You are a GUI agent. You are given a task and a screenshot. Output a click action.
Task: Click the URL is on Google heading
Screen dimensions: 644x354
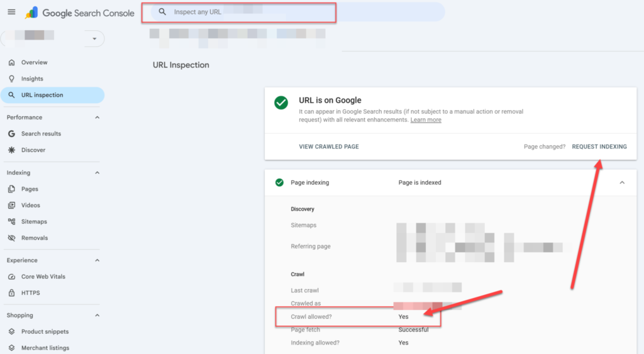click(330, 100)
